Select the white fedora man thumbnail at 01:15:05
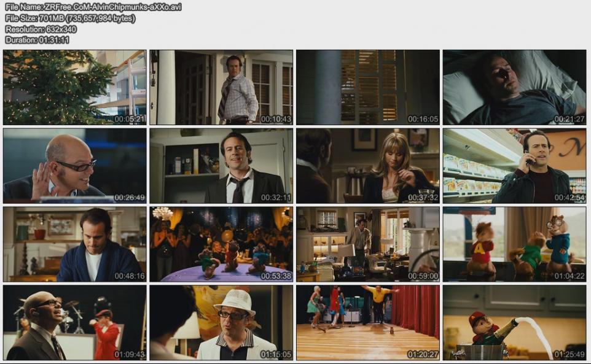Screen dimensions: 591x364 point(221,323)
